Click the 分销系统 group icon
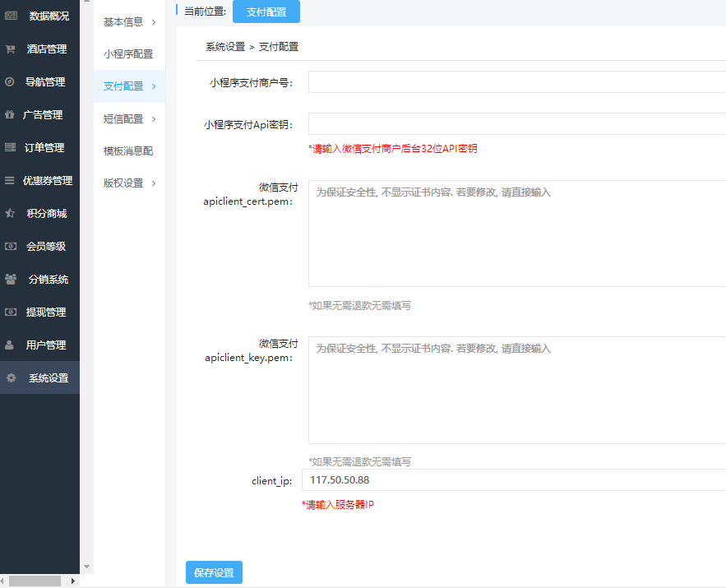 (11, 279)
